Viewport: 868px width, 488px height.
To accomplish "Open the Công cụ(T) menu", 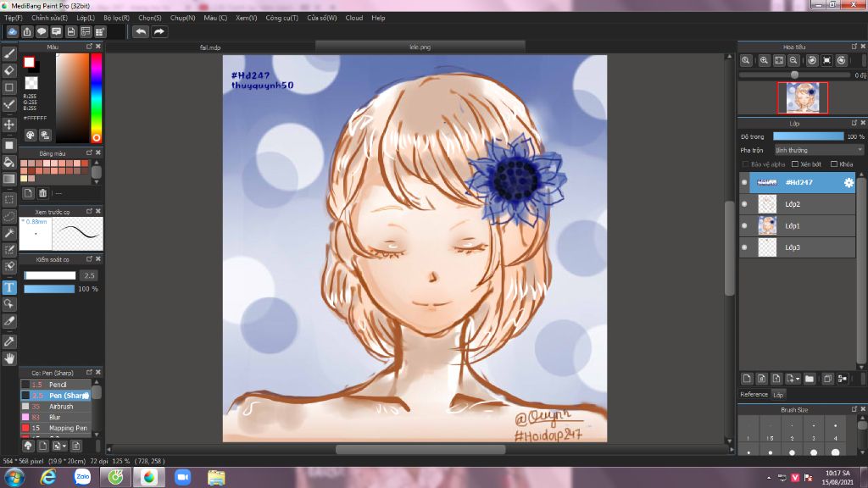I will coord(281,18).
